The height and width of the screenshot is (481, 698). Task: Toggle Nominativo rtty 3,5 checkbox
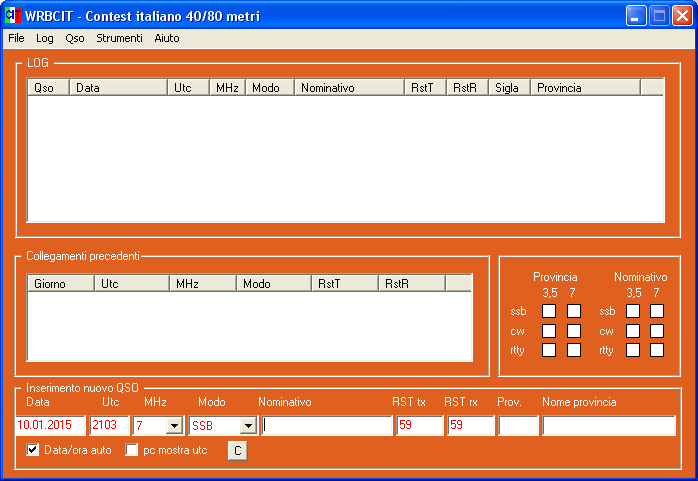coord(633,350)
